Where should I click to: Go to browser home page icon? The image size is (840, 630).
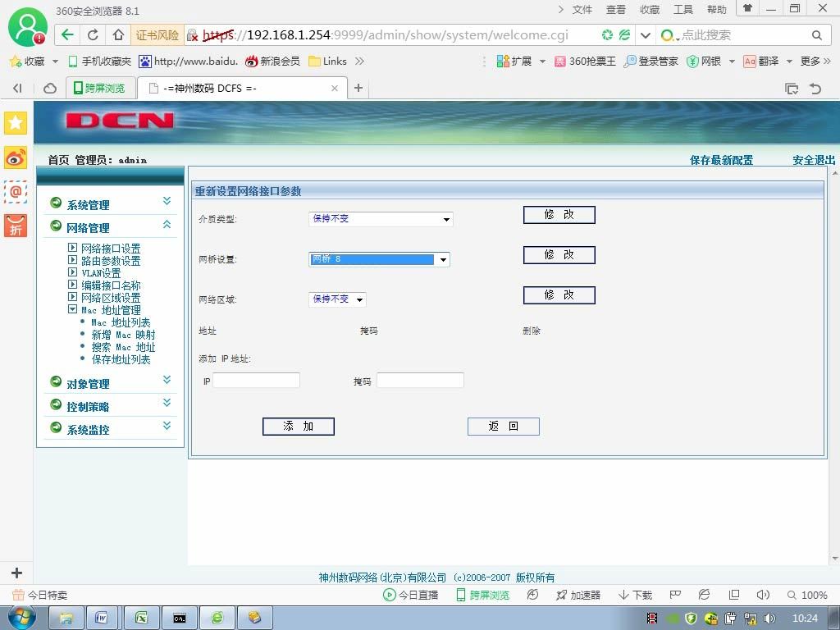click(x=118, y=35)
